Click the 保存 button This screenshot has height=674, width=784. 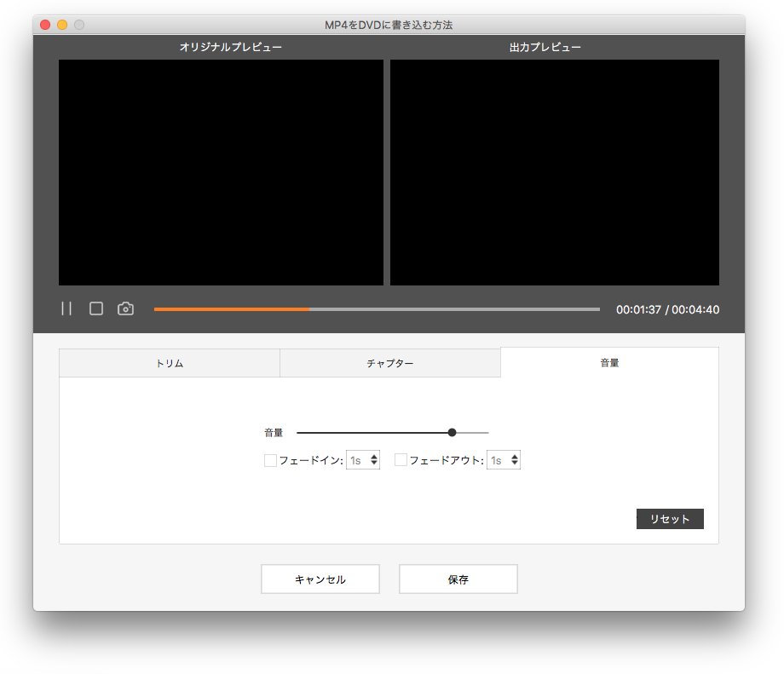[458, 579]
